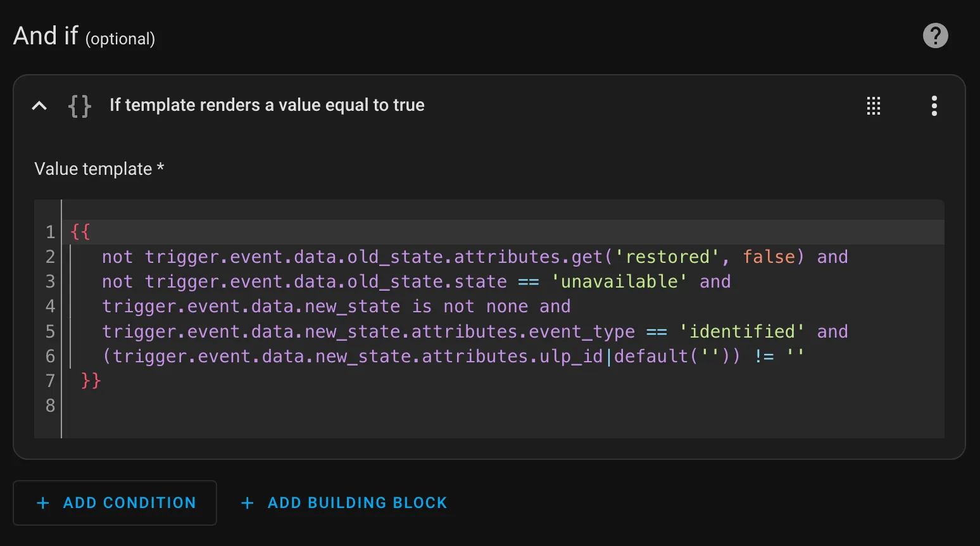Place cursor on opening braces in line 1
Image resolution: width=980 pixels, height=546 pixels.
click(x=80, y=232)
